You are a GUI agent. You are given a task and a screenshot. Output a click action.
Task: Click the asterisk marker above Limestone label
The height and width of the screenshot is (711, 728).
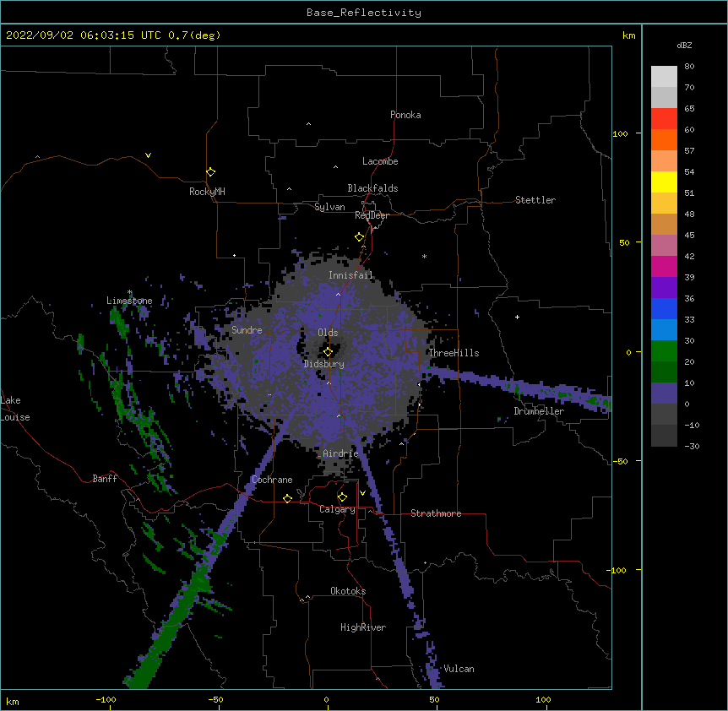[130, 292]
